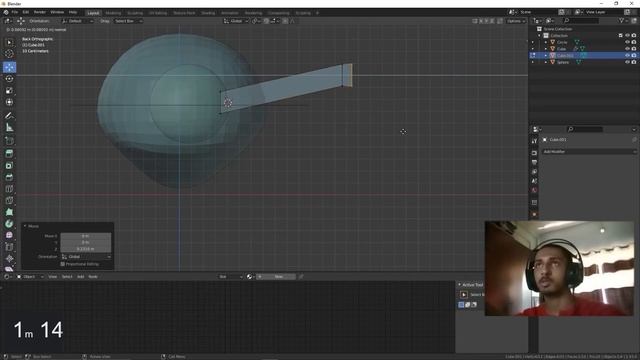Select the Cursor tool in toolbar
The height and width of the screenshot is (360, 640).
(9, 53)
